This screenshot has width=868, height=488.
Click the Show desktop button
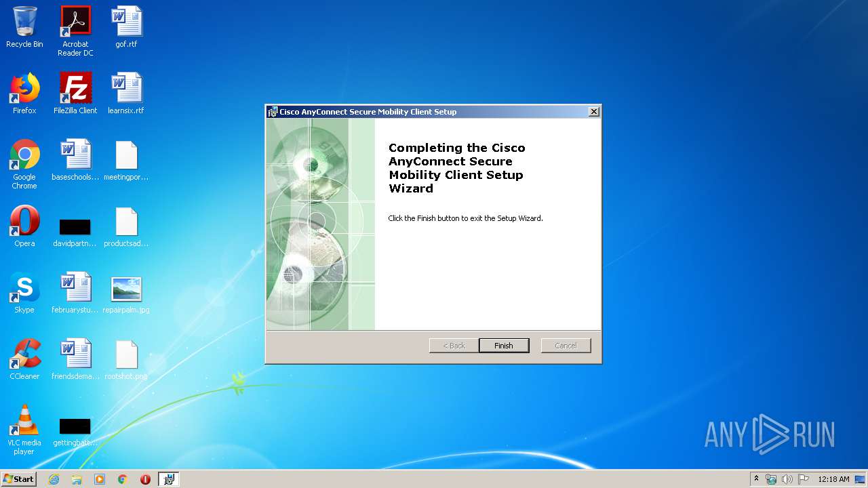[x=861, y=479]
